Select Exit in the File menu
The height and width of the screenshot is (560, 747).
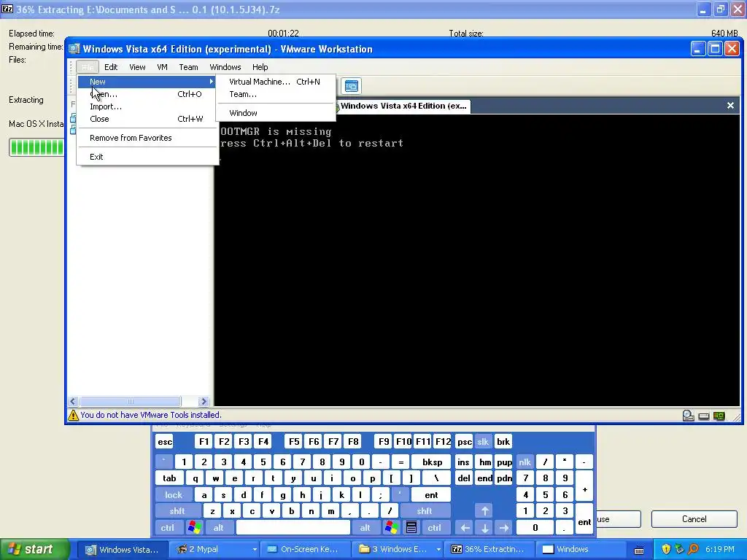point(147,157)
